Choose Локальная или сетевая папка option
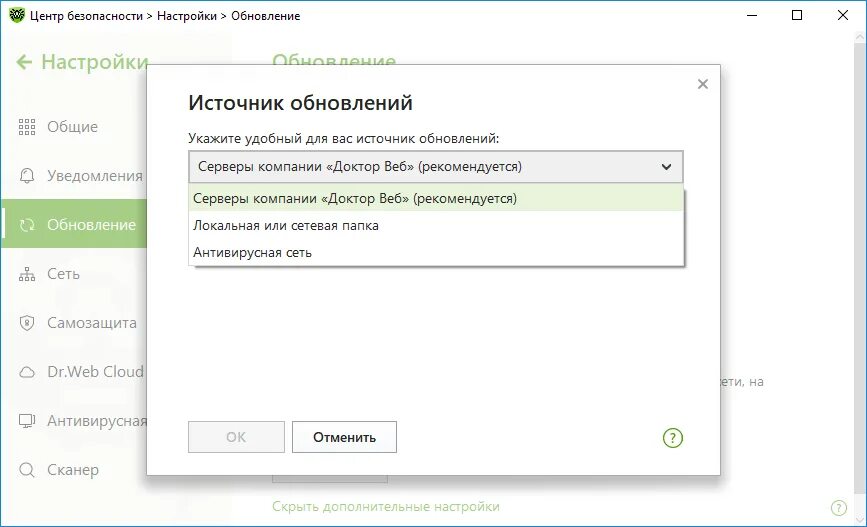The height and width of the screenshot is (527, 867). coord(436,226)
